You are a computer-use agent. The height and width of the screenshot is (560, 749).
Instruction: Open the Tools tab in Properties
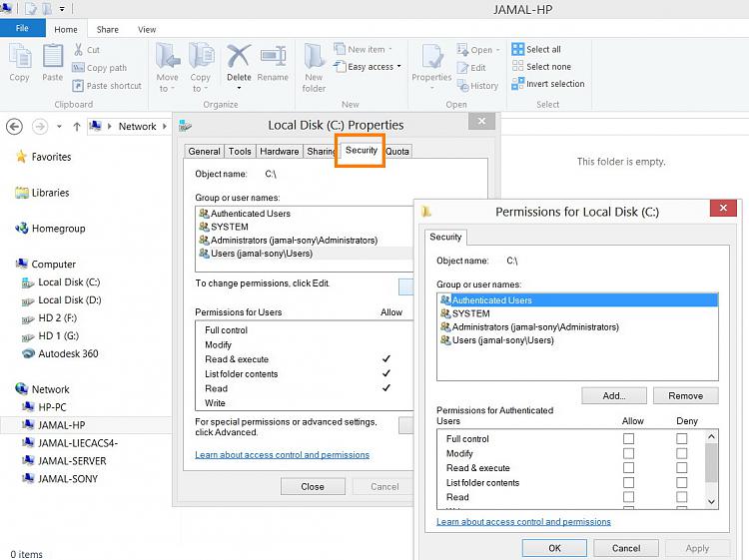click(240, 151)
